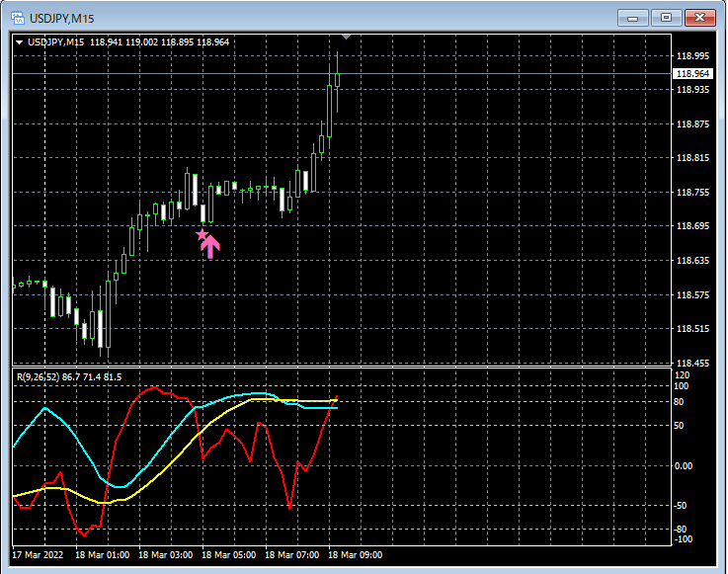Click the current price label 118.964
The image size is (728, 574).
click(692, 74)
